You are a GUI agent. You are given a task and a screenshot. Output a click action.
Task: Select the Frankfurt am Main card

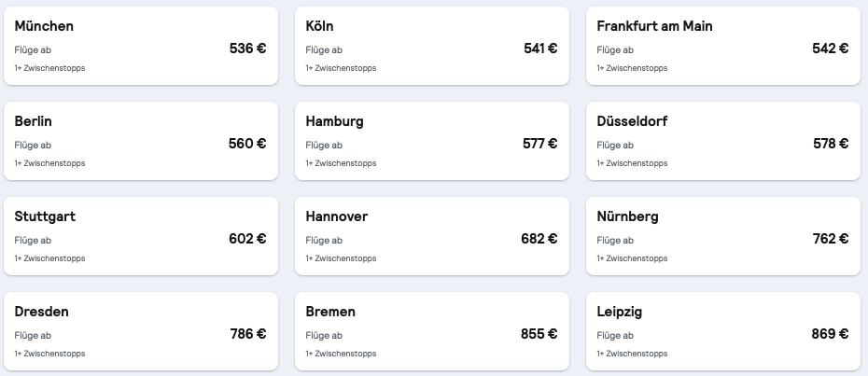pos(722,47)
